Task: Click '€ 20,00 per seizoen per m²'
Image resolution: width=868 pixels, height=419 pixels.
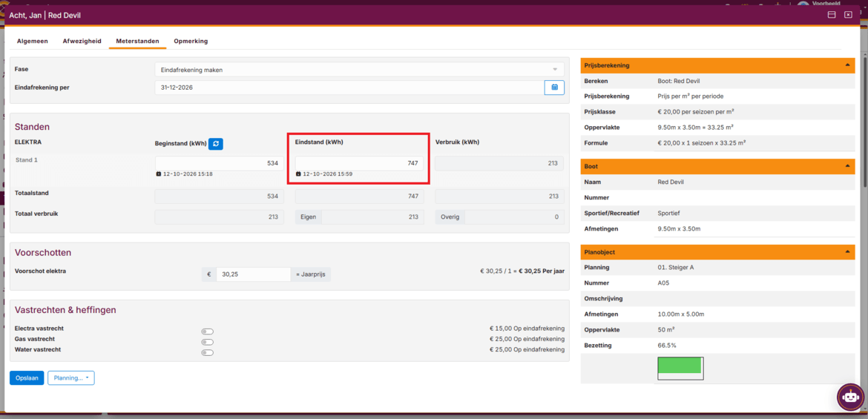Action: pos(696,112)
